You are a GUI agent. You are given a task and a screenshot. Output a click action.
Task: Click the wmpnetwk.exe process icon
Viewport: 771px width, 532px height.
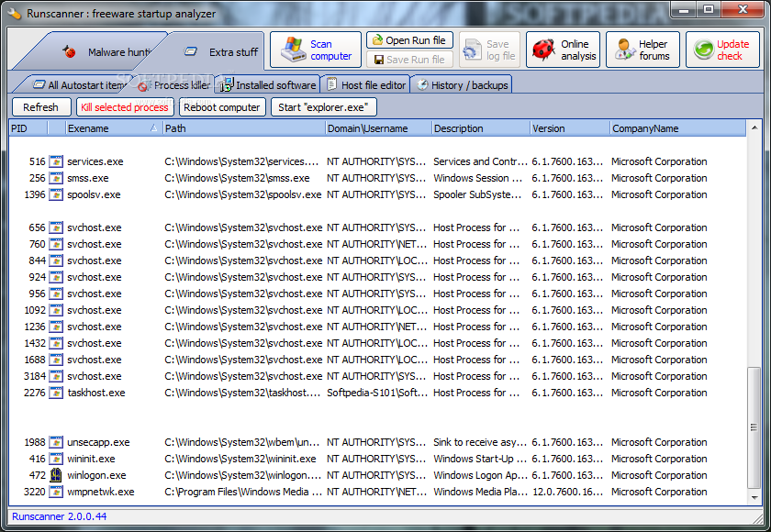tap(56, 492)
